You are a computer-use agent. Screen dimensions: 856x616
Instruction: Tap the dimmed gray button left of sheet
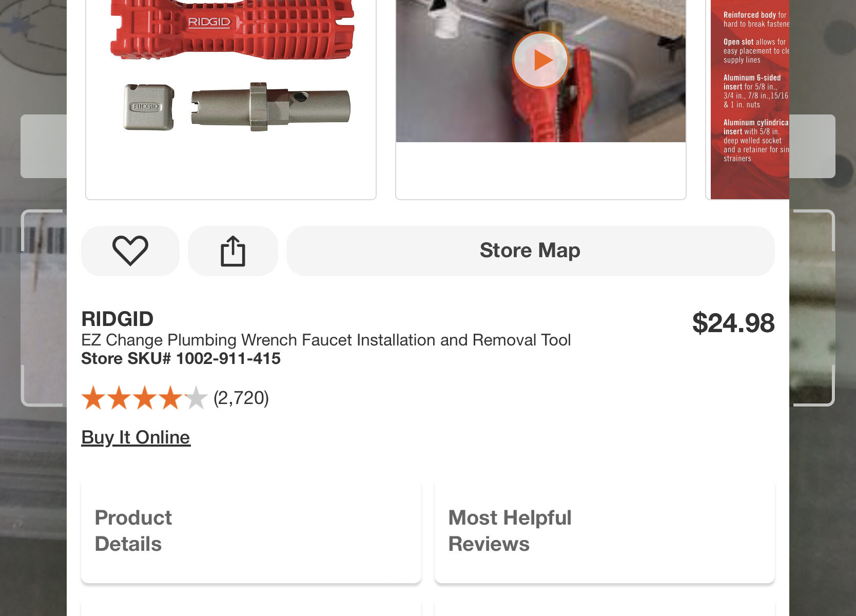43,146
